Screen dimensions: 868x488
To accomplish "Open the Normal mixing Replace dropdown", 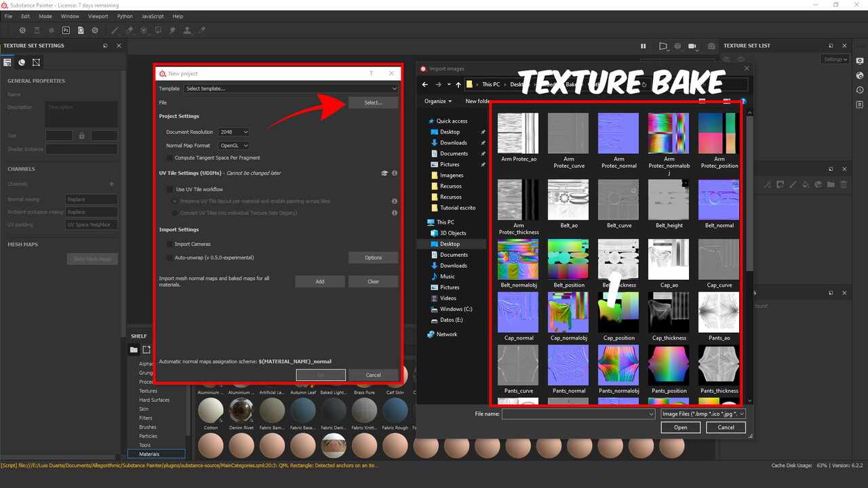I will click(x=92, y=200).
